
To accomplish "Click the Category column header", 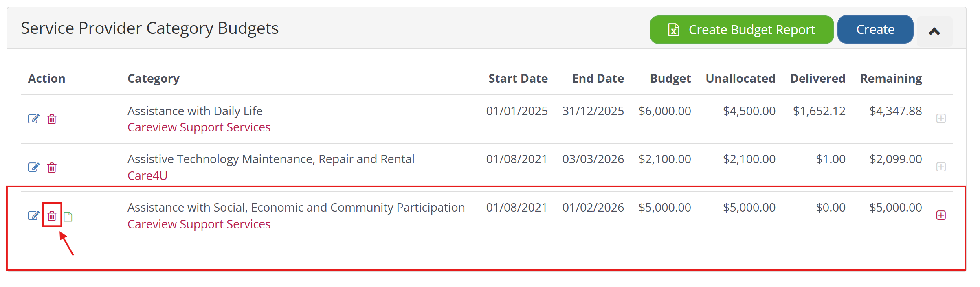I will (154, 79).
